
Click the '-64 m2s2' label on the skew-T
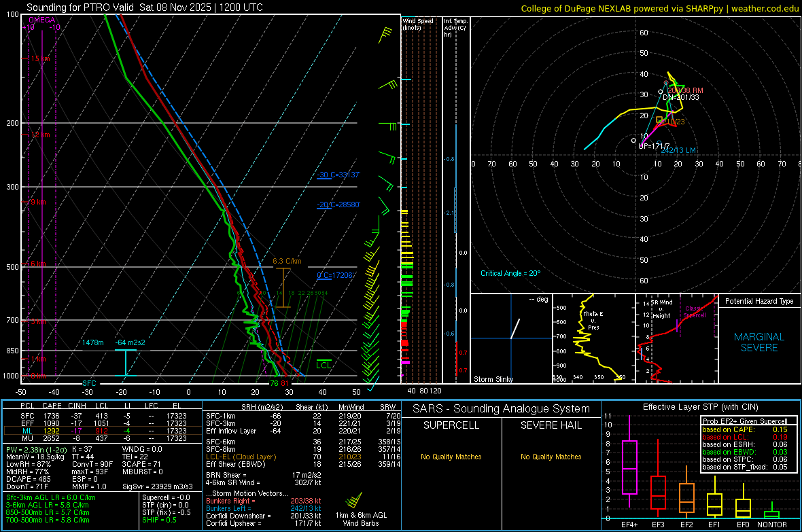pyautogui.click(x=130, y=342)
